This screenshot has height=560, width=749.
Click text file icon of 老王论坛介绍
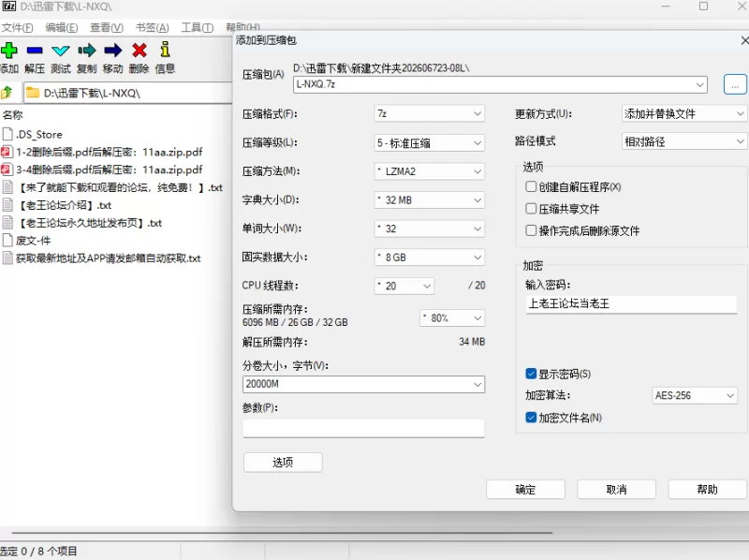pos(7,205)
